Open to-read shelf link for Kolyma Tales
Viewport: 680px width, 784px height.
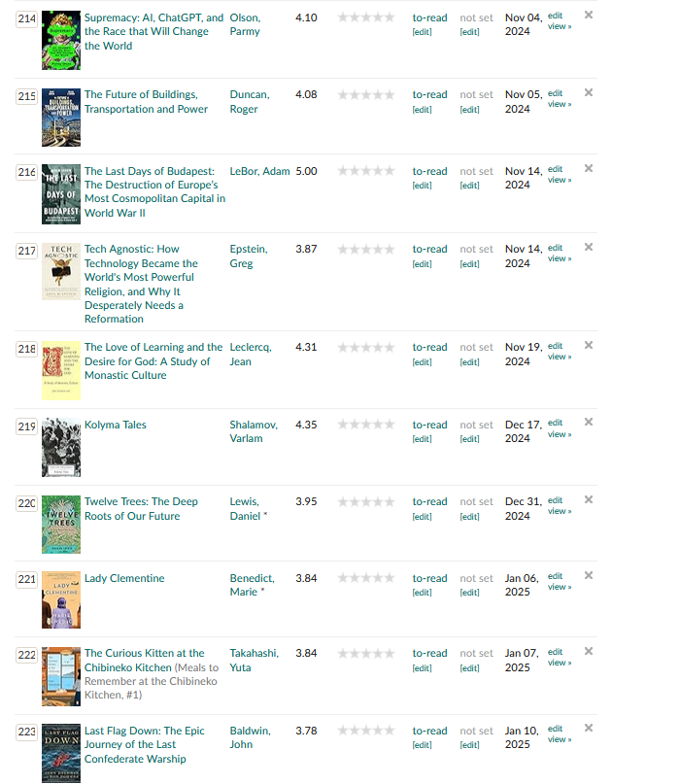click(x=429, y=425)
